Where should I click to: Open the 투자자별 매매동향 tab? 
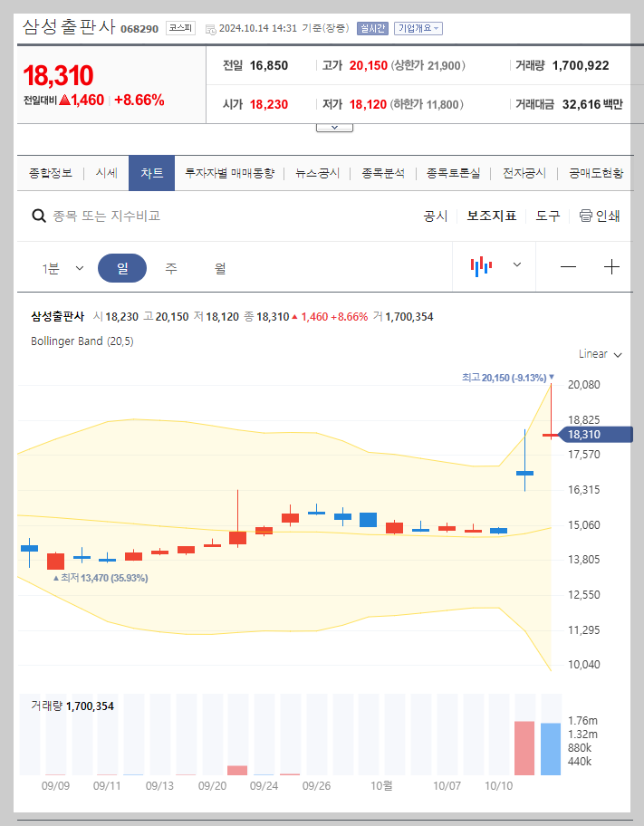230,173
